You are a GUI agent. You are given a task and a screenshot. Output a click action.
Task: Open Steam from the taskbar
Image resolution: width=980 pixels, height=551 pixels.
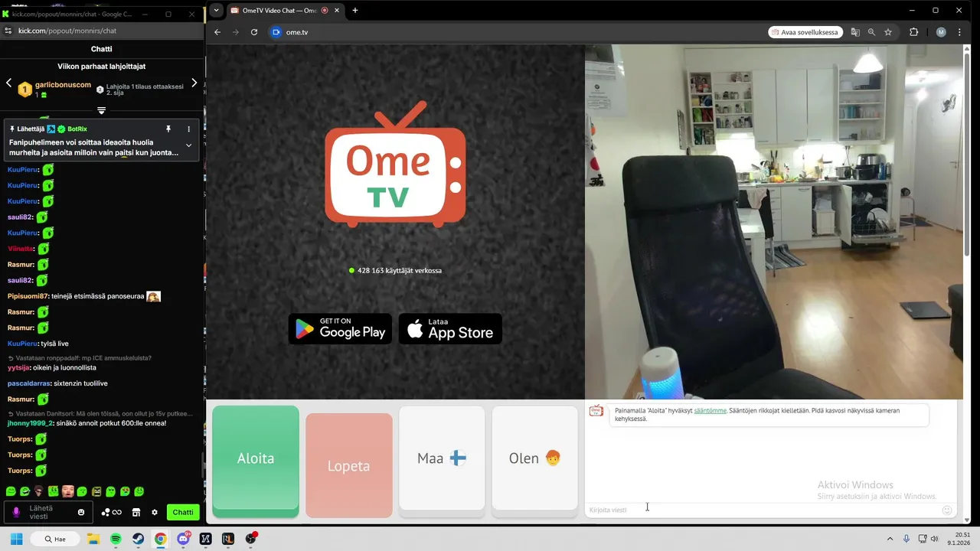[x=138, y=539]
